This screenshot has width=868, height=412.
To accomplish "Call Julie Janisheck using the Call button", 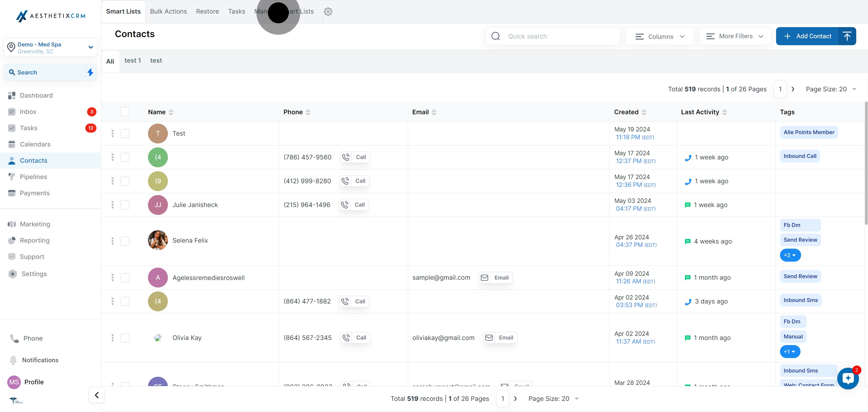I will click(x=354, y=204).
